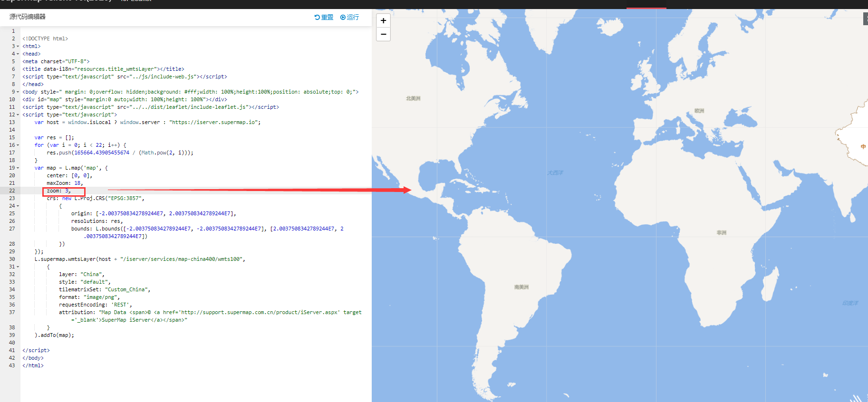868x402 pixels.
Task: Click the 源代码编辑器 panel title
Action: (x=28, y=17)
